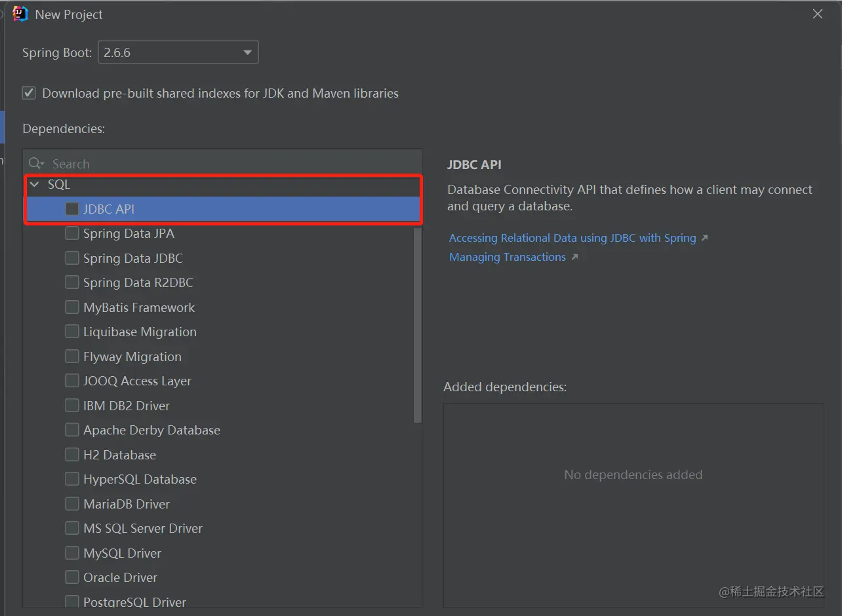
Task: Close the New Project dialog
Action: click(x=817, y=14)
